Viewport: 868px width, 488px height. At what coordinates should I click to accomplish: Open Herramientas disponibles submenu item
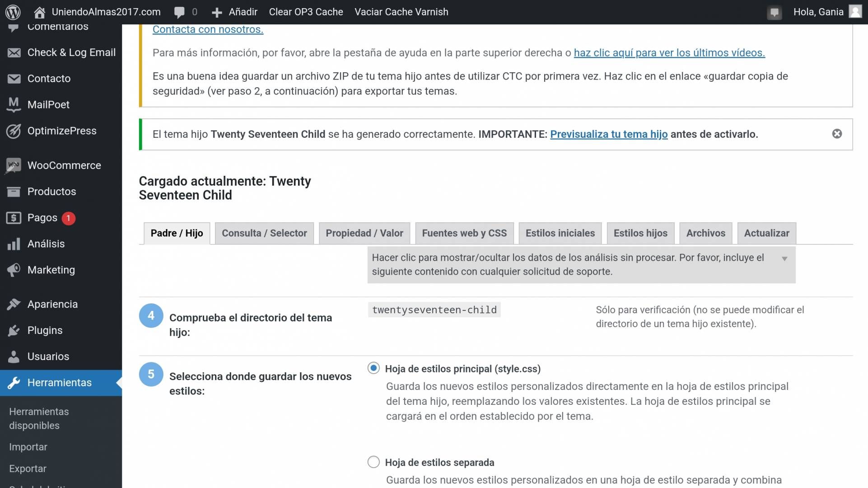[x=39, y=418]
